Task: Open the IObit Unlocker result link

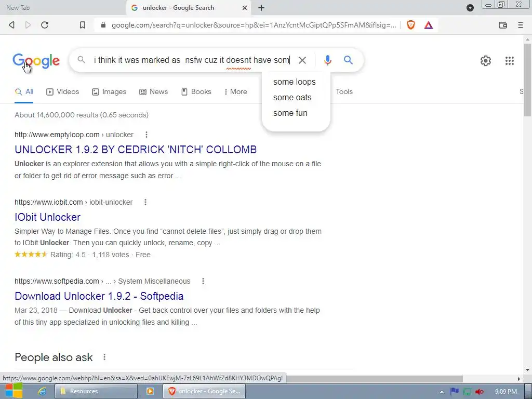Action: click(47, 217)
